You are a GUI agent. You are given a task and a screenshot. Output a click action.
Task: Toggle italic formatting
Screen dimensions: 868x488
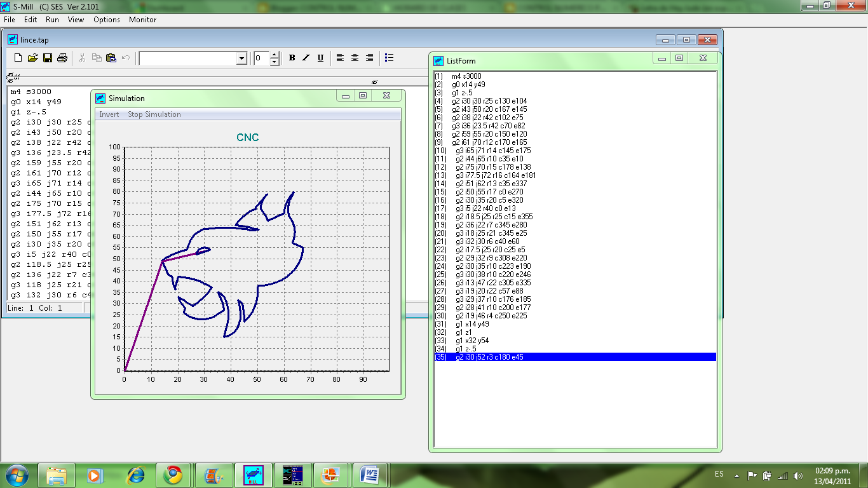(306, 58)
